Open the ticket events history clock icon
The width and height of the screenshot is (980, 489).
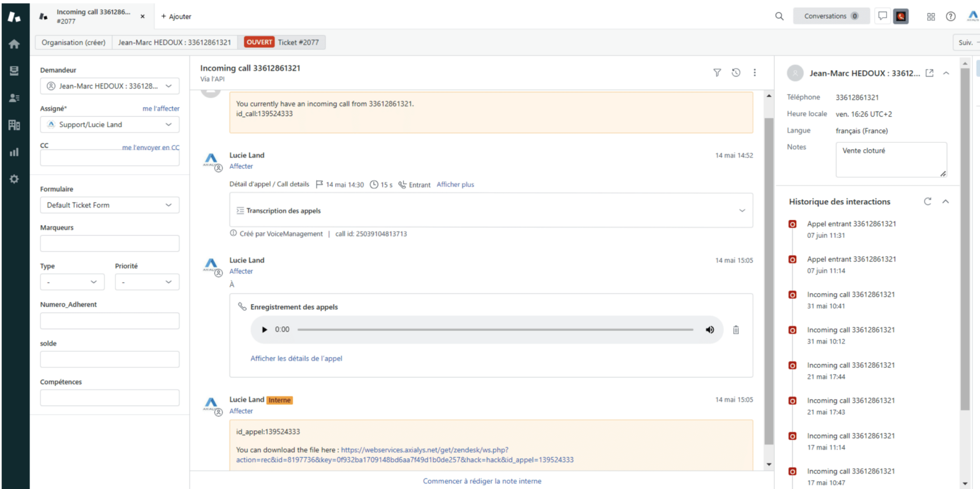coord(736,73)
